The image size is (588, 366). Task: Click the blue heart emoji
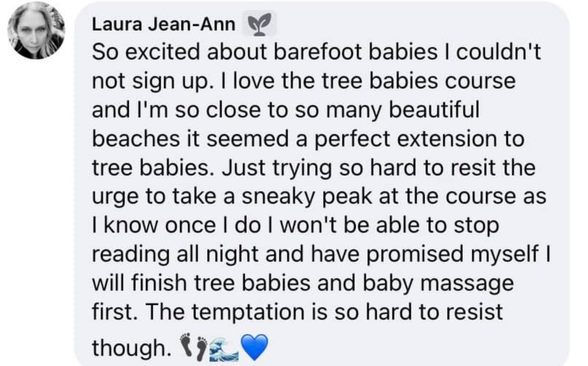tap(254, 347)
